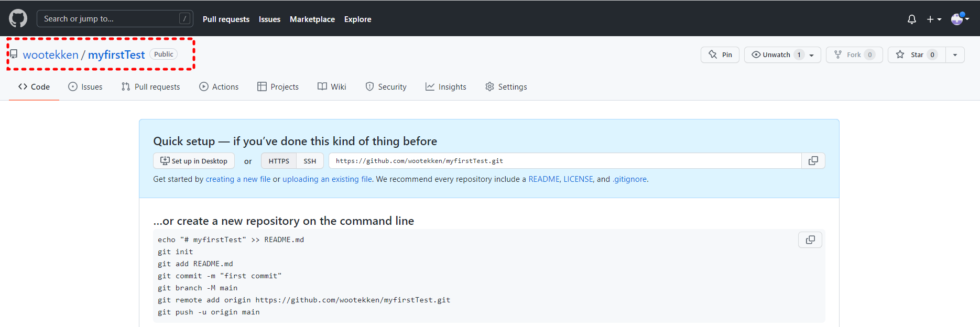This screenshot has width=980, height=327.
Task: Open the LICENSE link
Action: click(x=578, y=179)
